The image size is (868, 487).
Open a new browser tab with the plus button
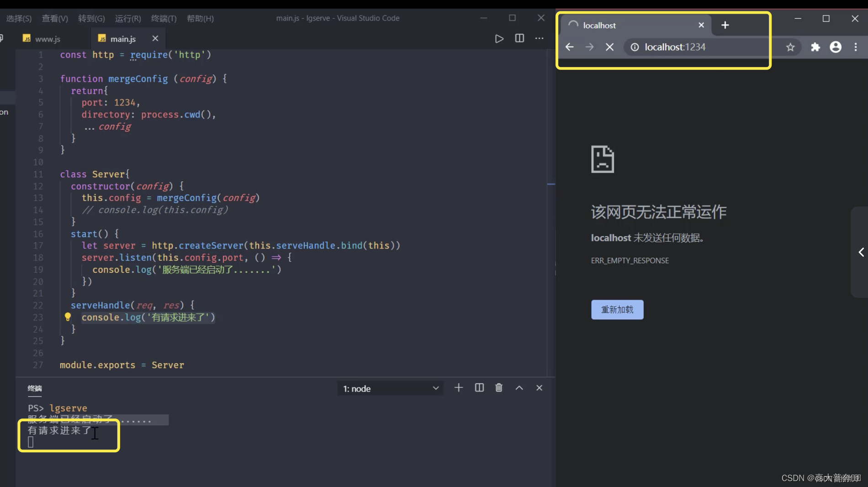coord(725,25)
